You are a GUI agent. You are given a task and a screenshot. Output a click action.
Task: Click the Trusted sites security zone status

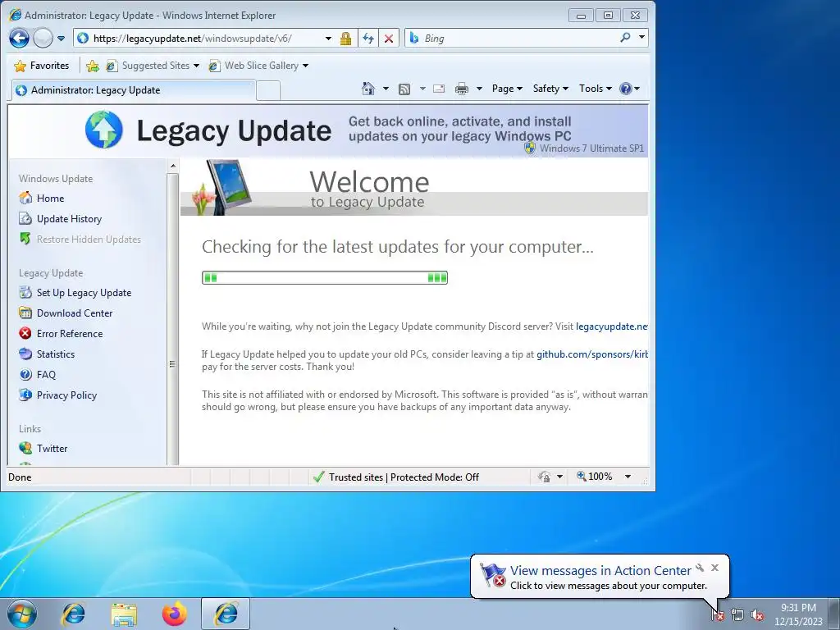tap(396, 477)
